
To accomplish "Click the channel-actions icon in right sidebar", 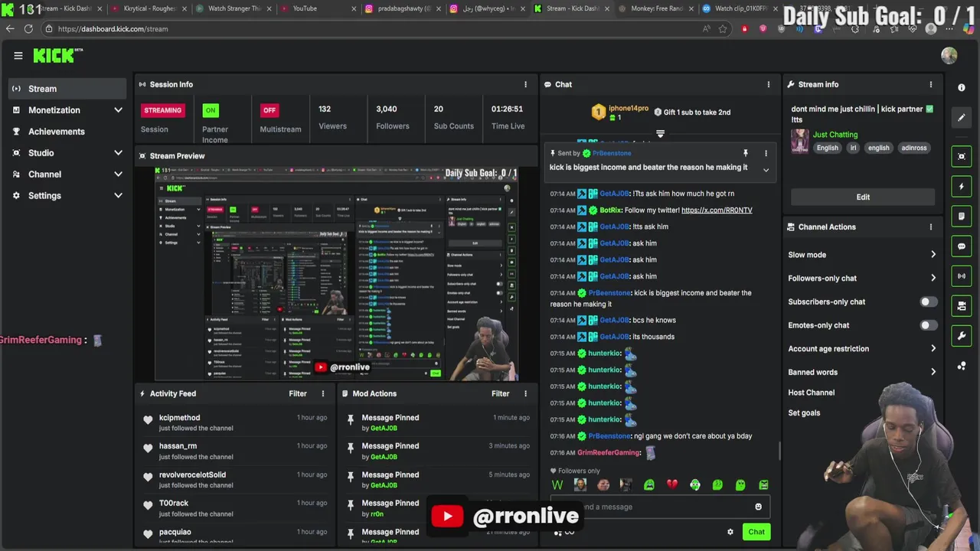I will pyautogui.click(x=962, y=306).
